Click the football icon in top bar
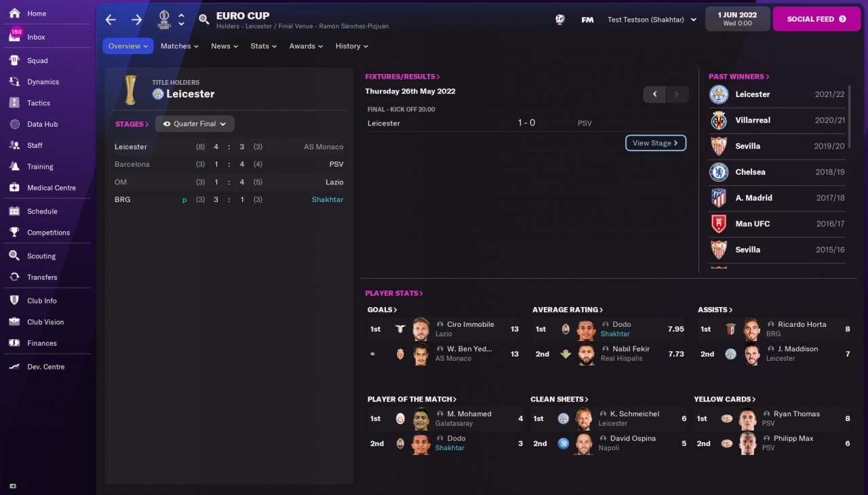Screen dimensions: 868x495 [559, 20]
